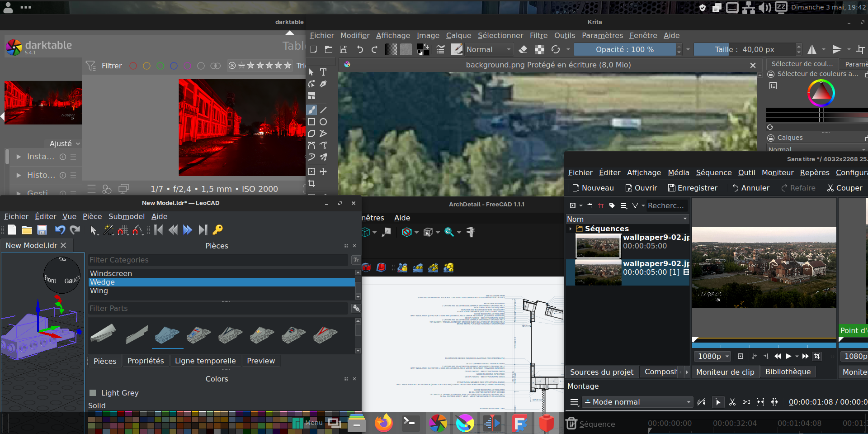Open Kdenlive bin filter funnel icon
The image size is (868, 434).
click(635, 205)
